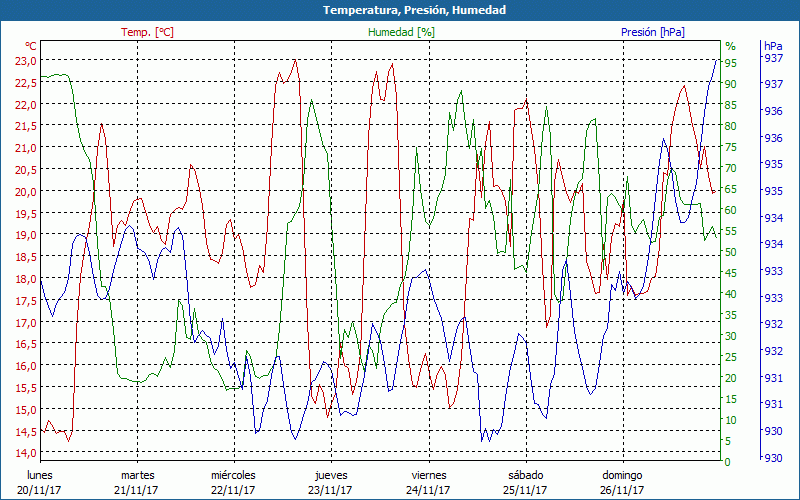The height and width of the screenshot is (500, 800).
Task: Click the 0 tick on humidity axis
Action: (x=728, y=462)
